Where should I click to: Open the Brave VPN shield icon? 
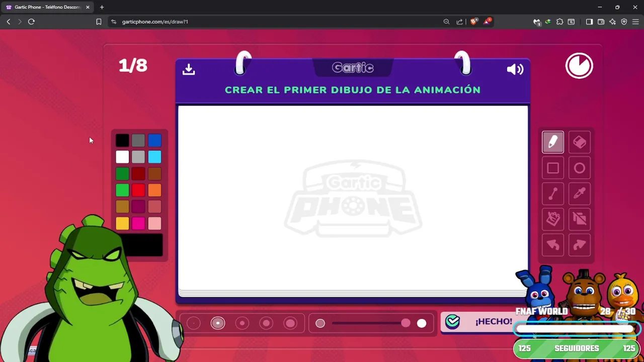[x=624, y=22]
